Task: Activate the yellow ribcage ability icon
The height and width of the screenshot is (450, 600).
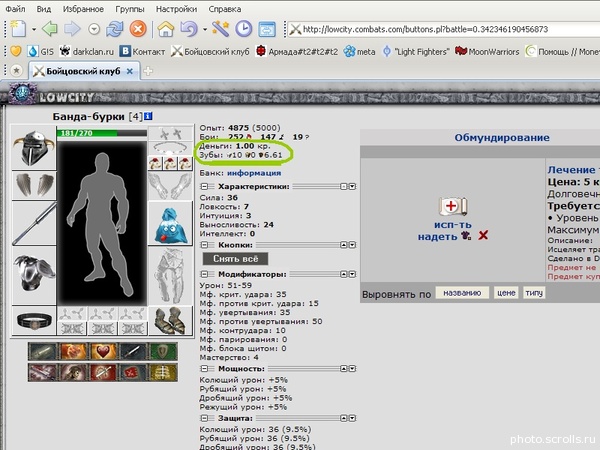Action: pyautogui.click(x=163, y=372)
